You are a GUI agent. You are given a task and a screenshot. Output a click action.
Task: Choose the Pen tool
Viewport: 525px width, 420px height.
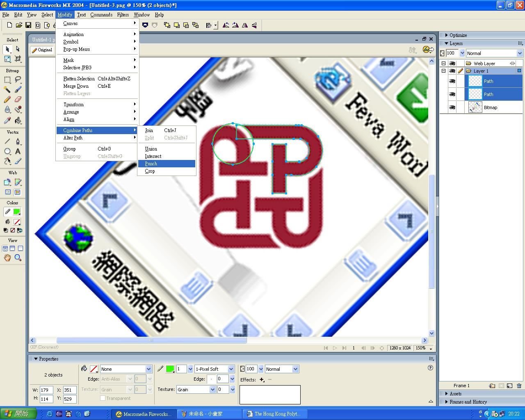click(x=18, y=142)
